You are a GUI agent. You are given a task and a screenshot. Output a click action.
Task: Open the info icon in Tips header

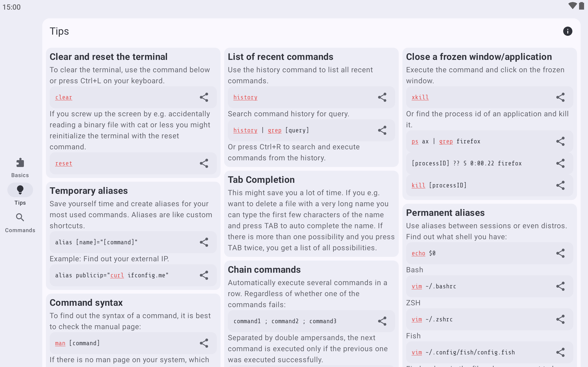568,31
